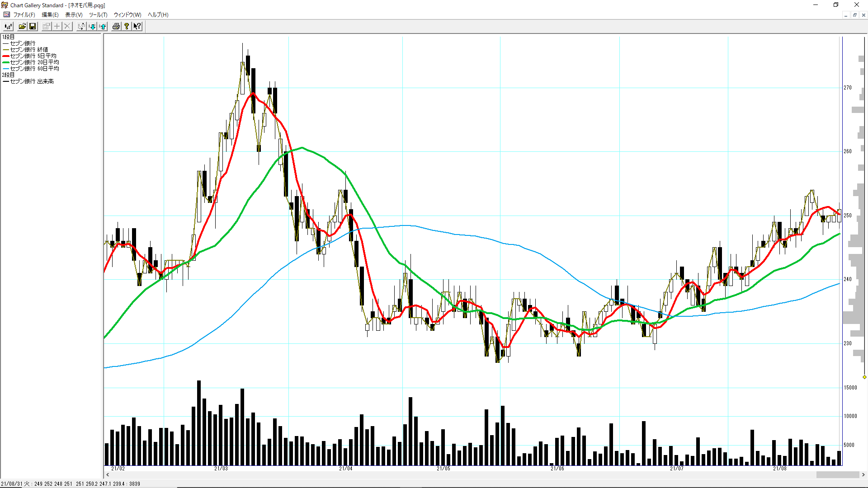Open the ツール(T) menu
The width and height of the screenshot is (868, 488).
(x=98, y=15)
